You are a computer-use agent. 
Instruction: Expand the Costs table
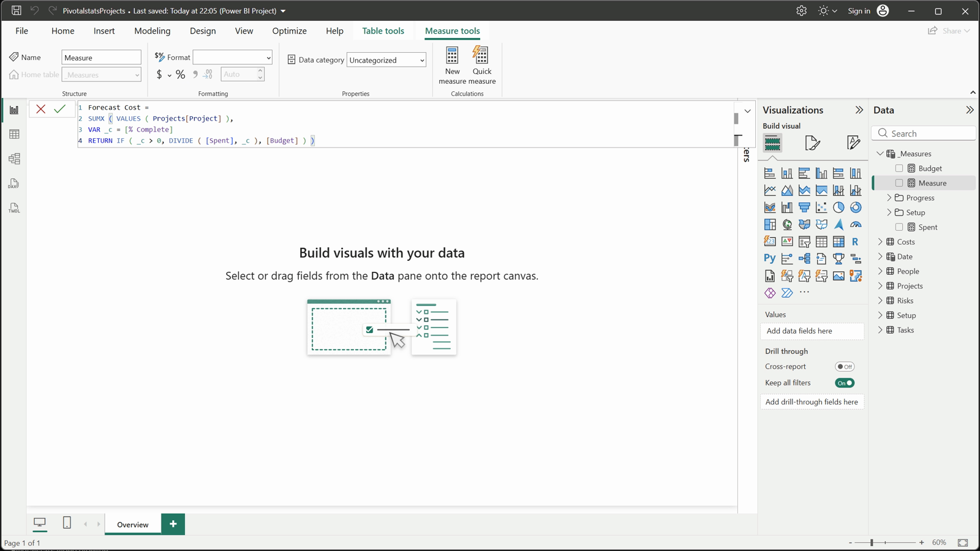click(880, 242)
